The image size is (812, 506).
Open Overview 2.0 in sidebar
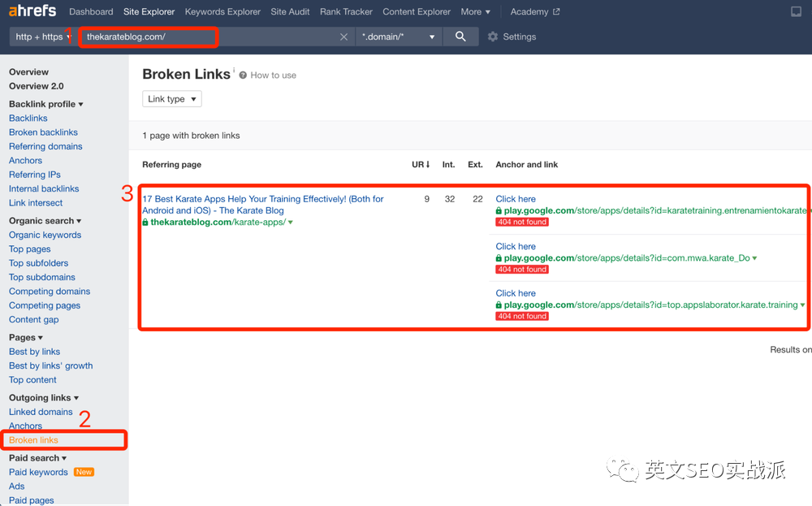[x=37, y=86]
